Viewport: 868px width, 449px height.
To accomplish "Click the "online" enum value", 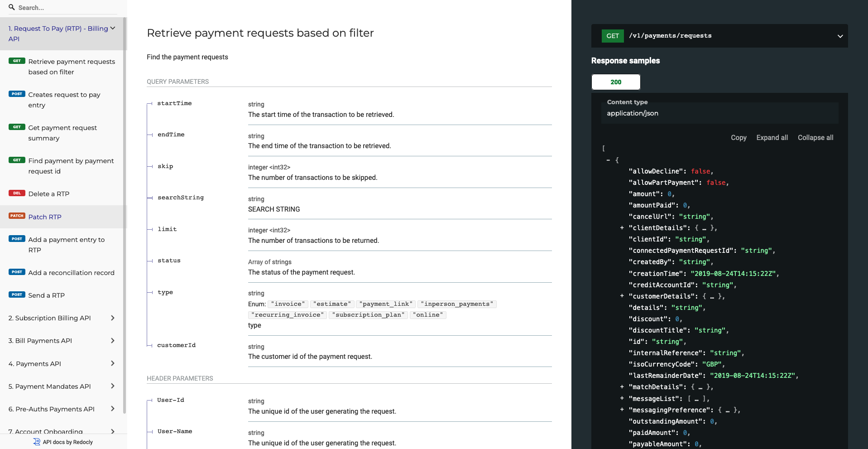I will coord(428,315).
